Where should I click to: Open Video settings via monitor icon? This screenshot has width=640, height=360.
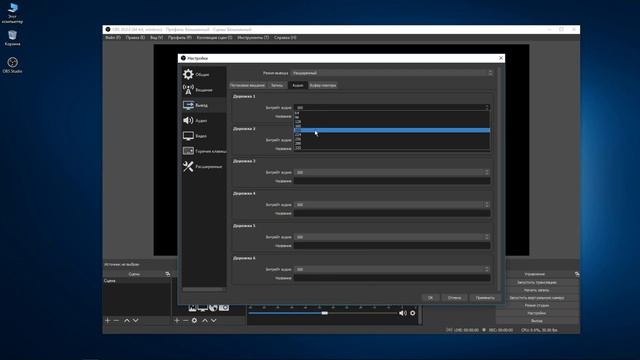188,136
